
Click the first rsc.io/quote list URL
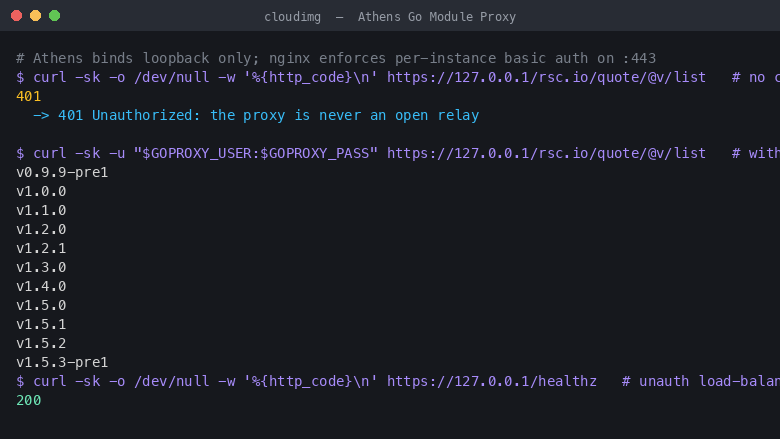pyautogui.click(x=546, y=78)
